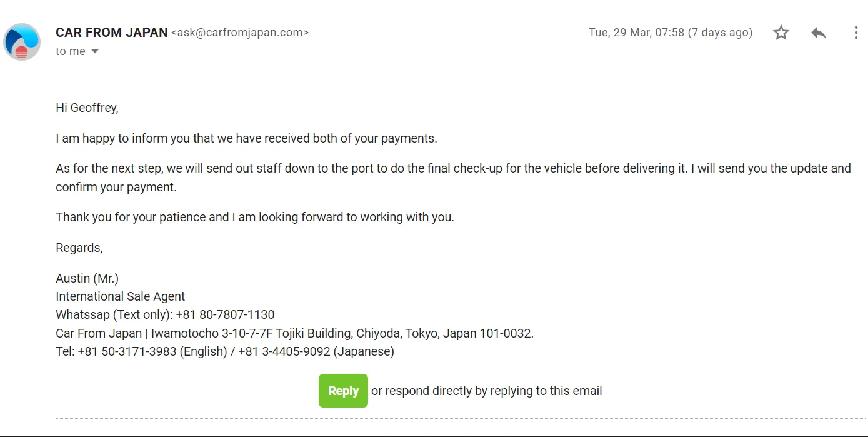Click the ask@carfromjapan.com email address
Image resolution: width=868 pixels, height=437 pixels.
[240, 33]
